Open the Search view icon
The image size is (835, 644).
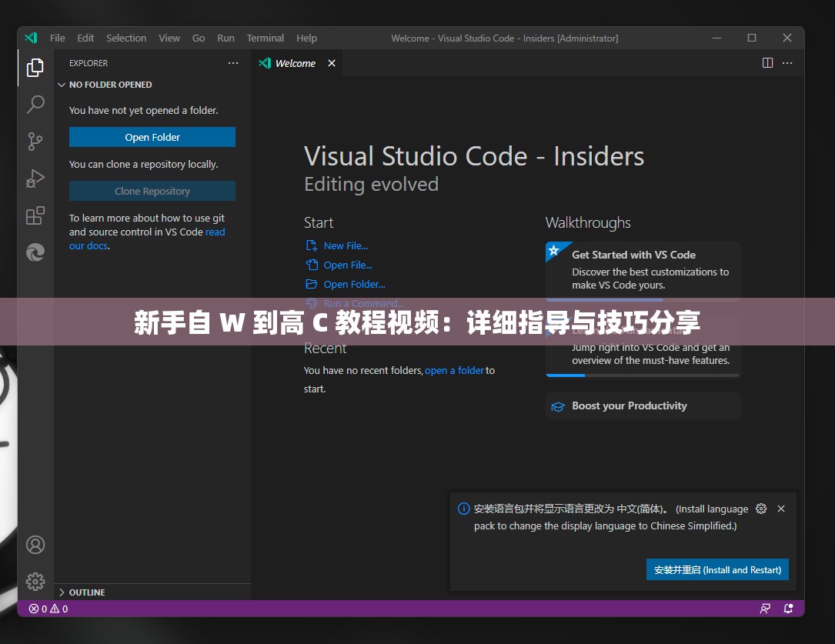click(x=35, y=105)
